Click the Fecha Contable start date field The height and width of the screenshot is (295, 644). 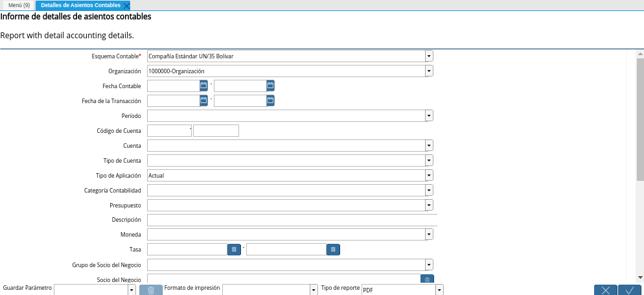click(174, 86)
